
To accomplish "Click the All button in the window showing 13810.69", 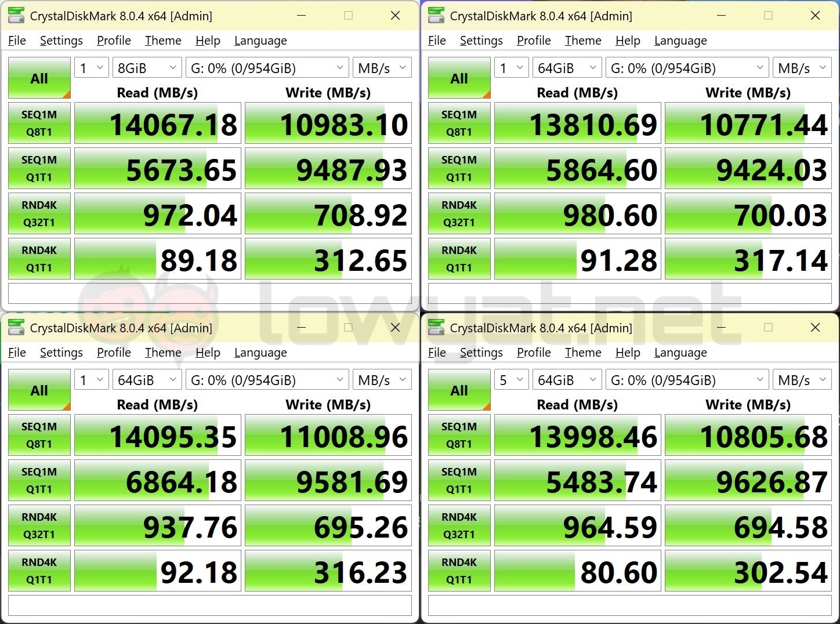I will pyautogui.click(x=459, y=78).
